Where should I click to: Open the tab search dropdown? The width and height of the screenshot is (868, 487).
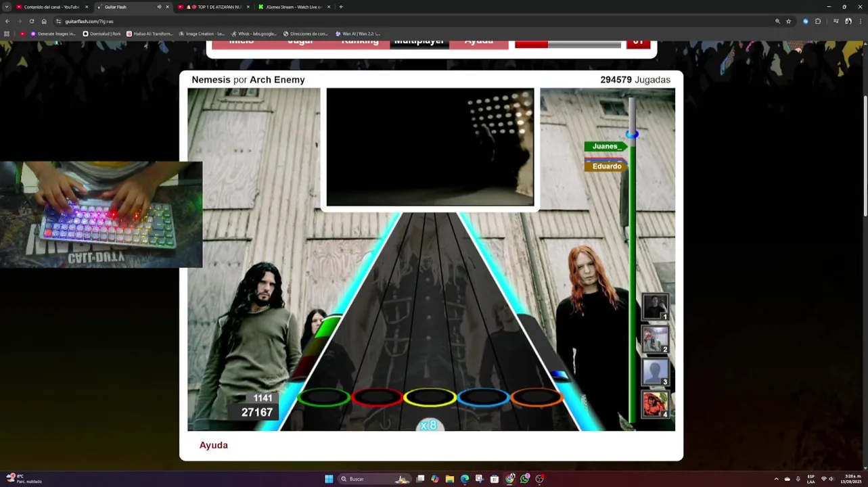point(5,7)
